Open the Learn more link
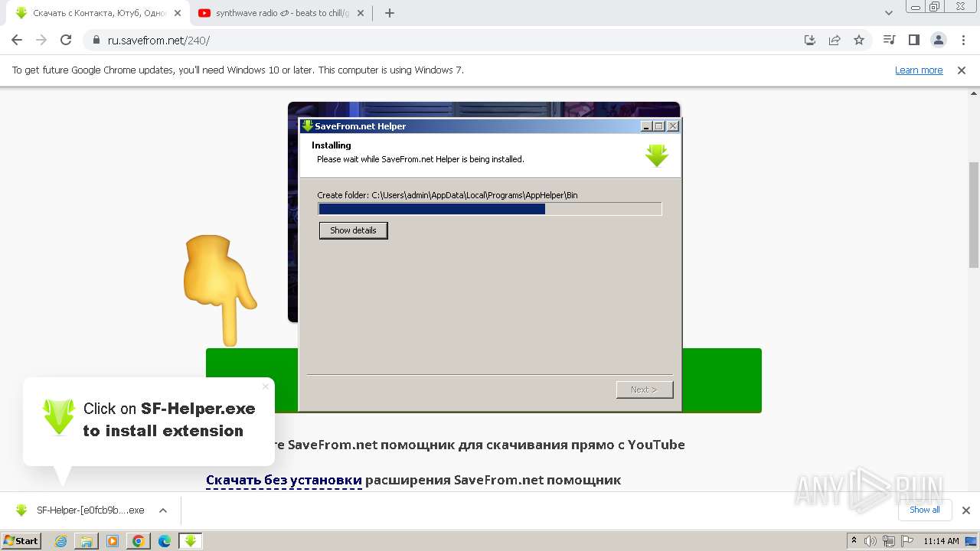Viewport: 980px width, 551px height. [x=919, y=70]
